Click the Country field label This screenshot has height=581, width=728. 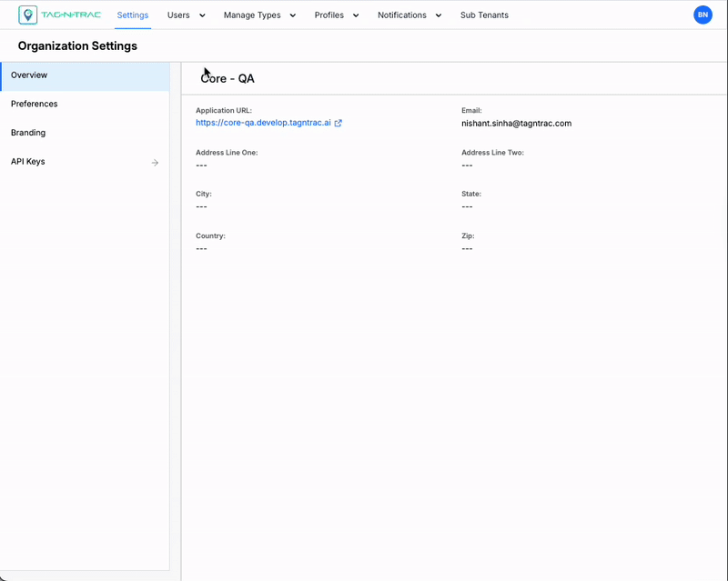click(x=210, y=235)
